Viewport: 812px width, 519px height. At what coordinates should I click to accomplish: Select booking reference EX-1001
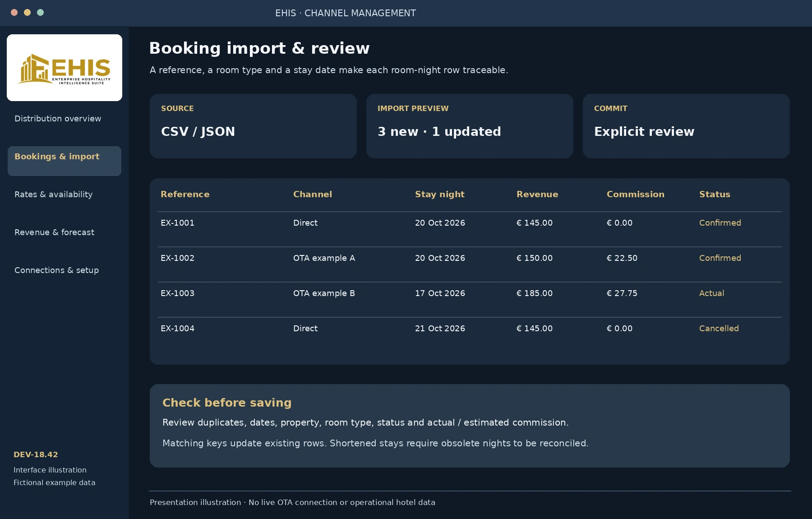point(177,223)
